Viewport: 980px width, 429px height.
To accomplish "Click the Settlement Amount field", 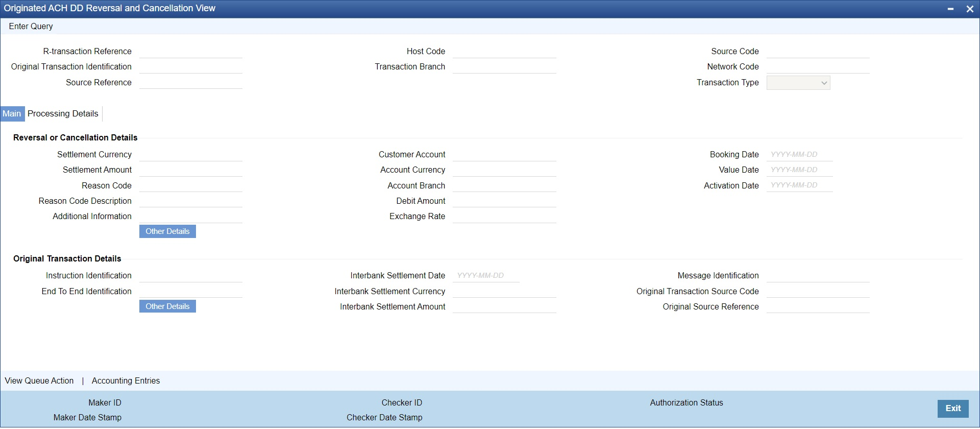I will coord(191,170).
